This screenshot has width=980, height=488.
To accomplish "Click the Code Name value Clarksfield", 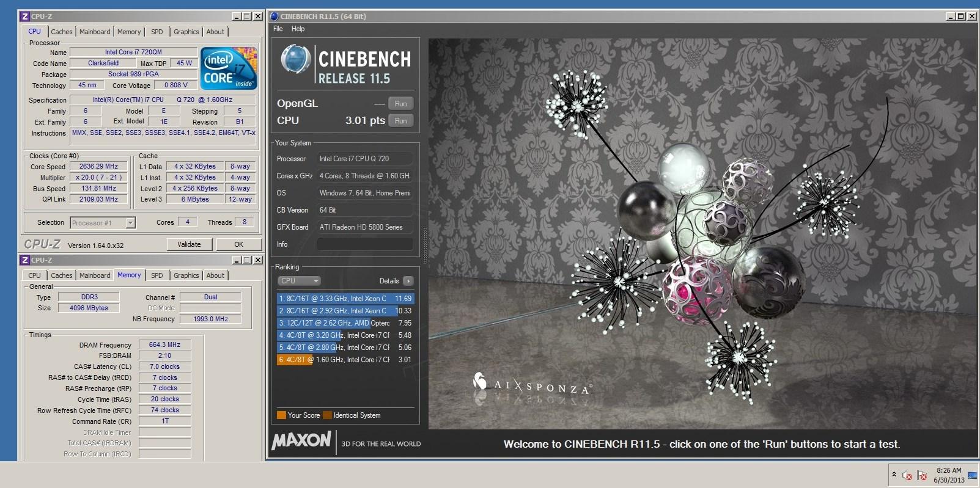I will pyautogui.click(x=103, y=63).
